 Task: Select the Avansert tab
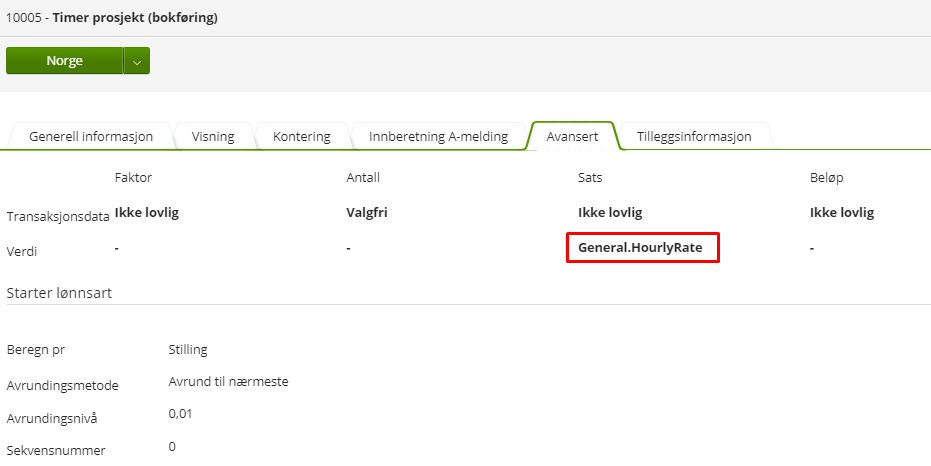tap(573, 136)
